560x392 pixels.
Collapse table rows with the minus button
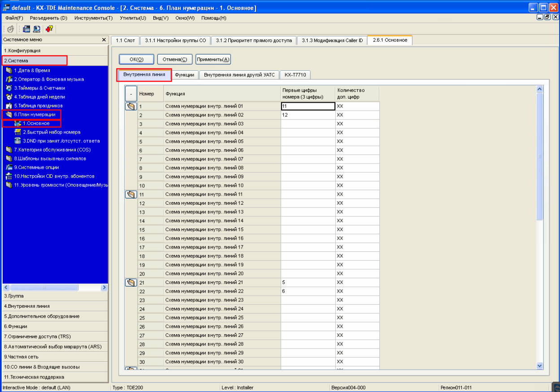click(x=130, y=94)
